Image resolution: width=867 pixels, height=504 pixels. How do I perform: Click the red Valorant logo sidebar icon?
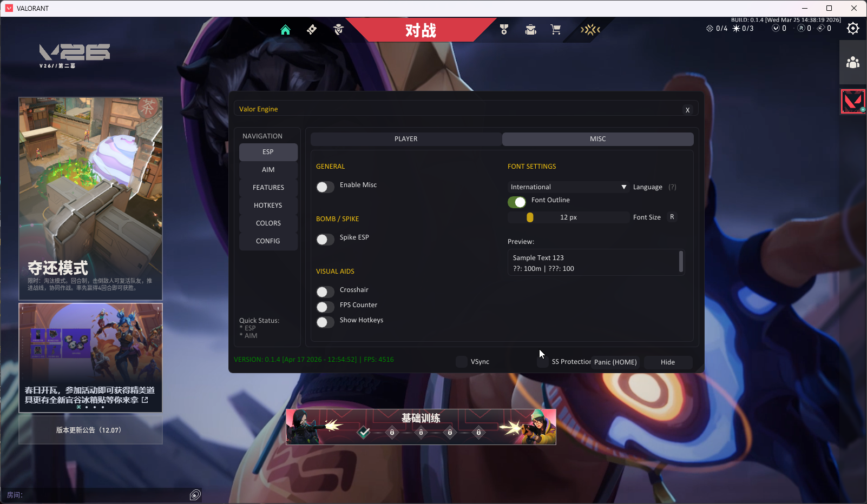pos(853,102)
